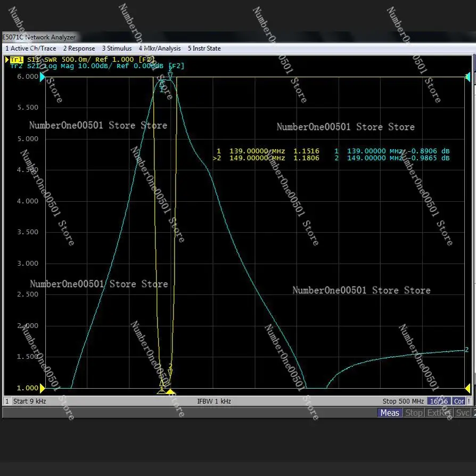Click the channel 1 number box in status bar
This screenshot has height=476, width=476.
click(x=7, y=401)
